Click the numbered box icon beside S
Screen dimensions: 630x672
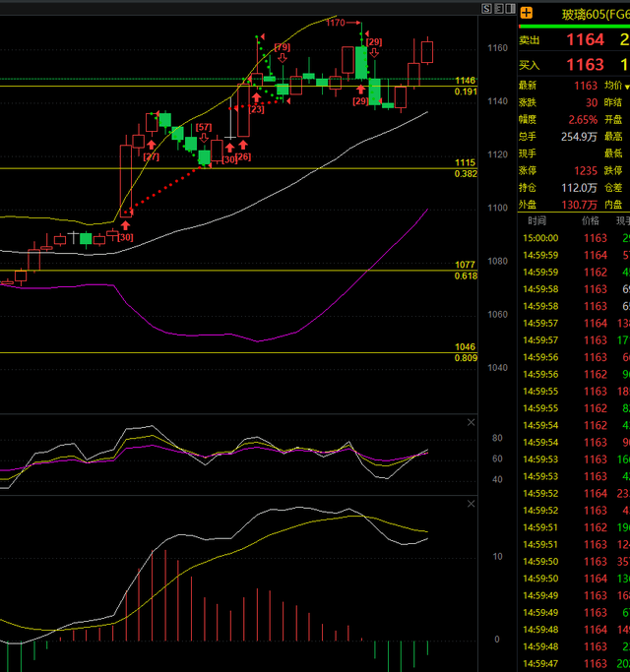pos(499,8)
